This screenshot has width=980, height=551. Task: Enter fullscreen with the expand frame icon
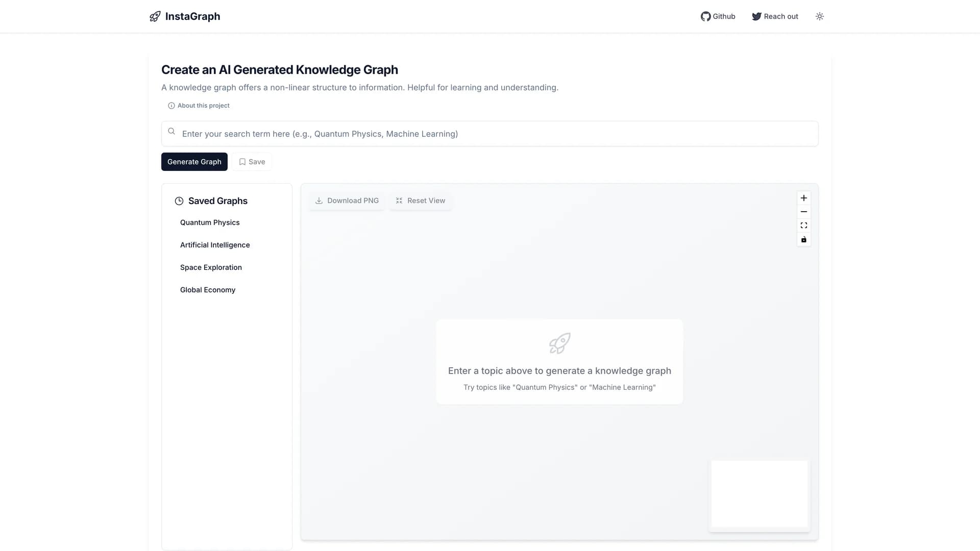pos(803,226)
